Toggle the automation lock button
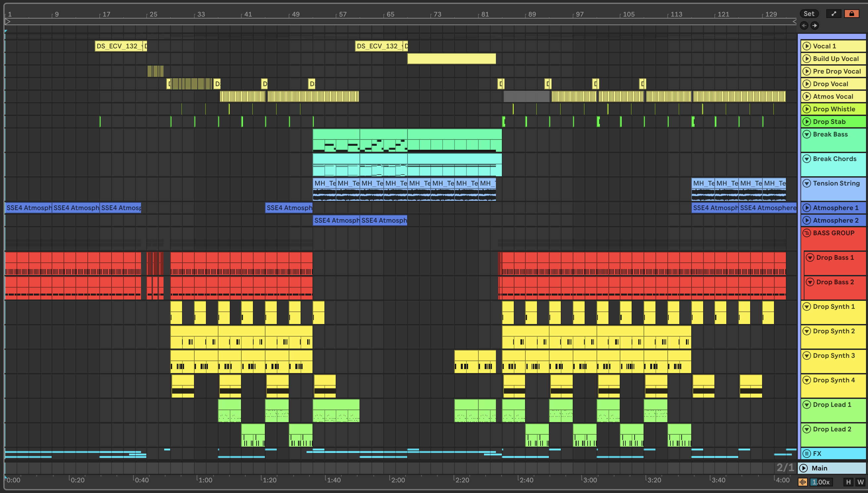868x493 pixels. [x=851, y=14]
